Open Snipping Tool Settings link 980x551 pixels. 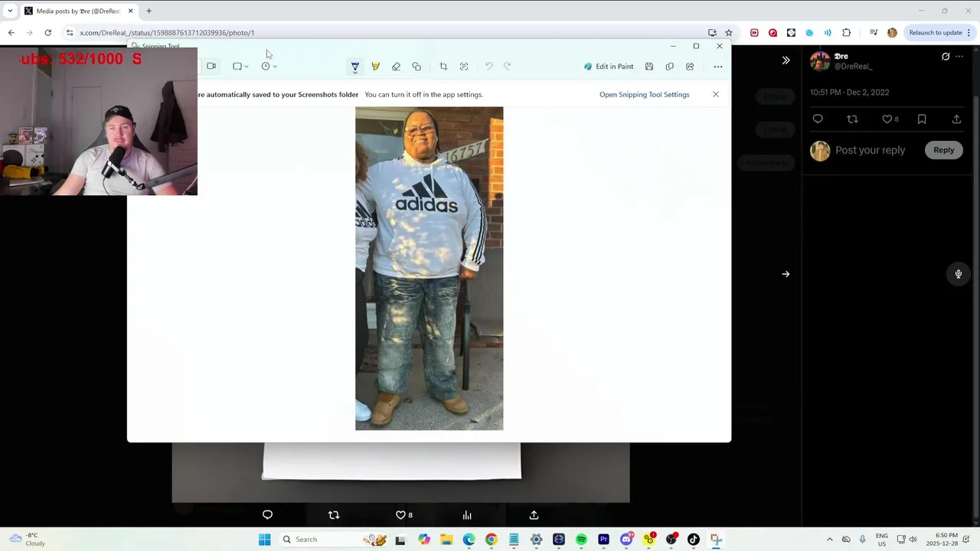pos(644,95)
